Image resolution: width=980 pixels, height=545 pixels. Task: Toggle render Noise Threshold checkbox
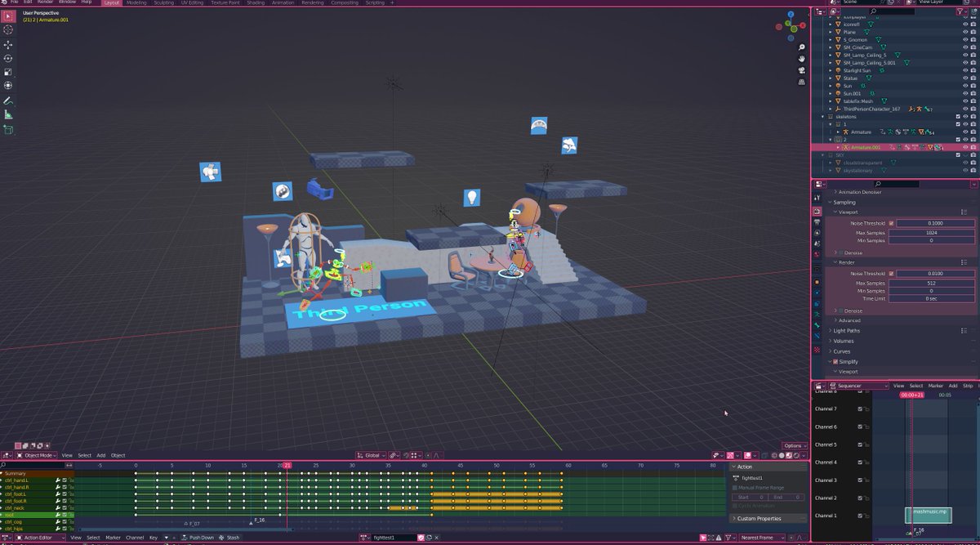tap(891, 274)
